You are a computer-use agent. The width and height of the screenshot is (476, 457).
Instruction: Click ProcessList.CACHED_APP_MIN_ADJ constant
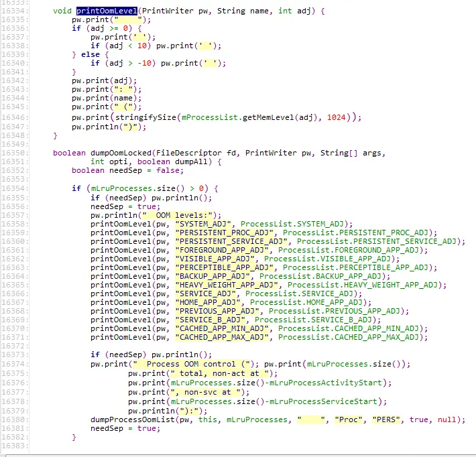tap(349, 329)
